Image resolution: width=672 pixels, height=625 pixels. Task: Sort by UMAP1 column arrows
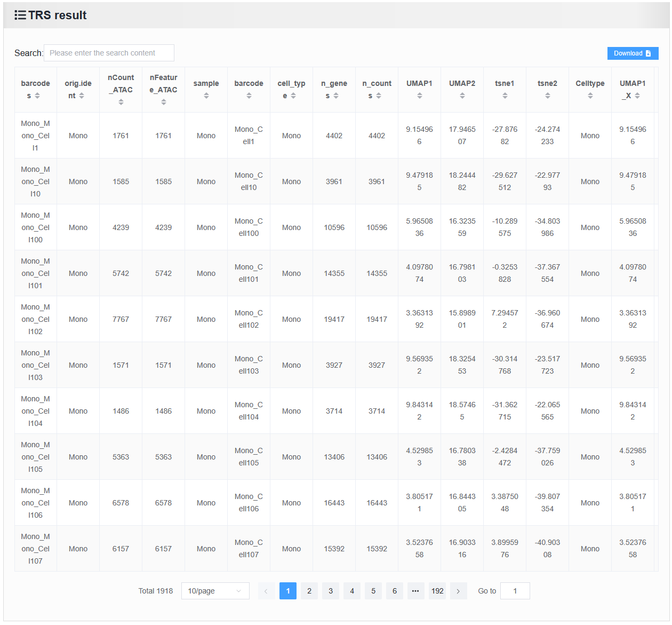pyautogui.click(x=420, y=96)
